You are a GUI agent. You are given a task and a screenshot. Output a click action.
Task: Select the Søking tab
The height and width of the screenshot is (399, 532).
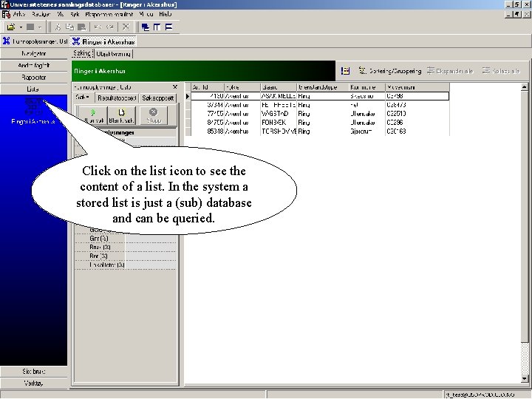[x=83, y=53]
